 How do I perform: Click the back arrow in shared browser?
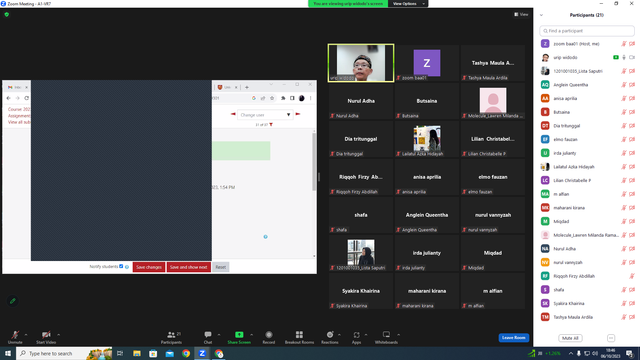coord(9,98)
